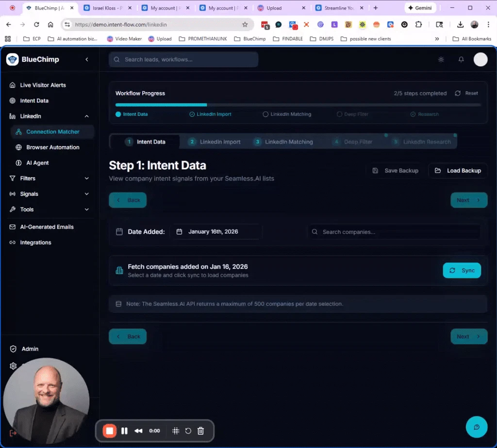Go to browser home page

pos(50,24)
